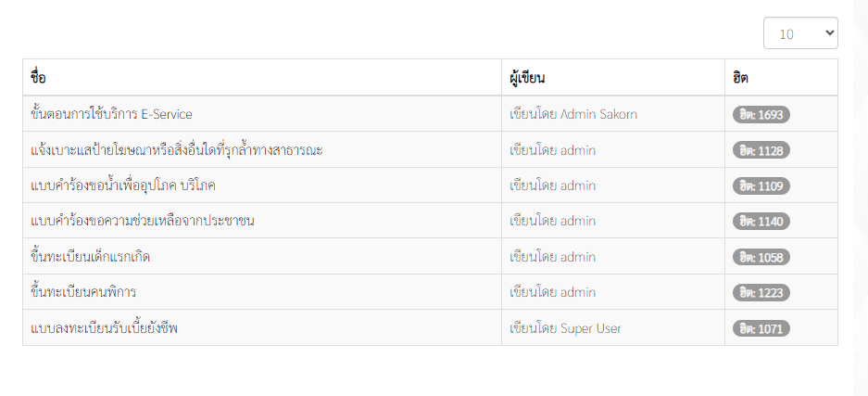Click the ฮิต: 1140 badge

pyautogui.click(x=761, y=222)
